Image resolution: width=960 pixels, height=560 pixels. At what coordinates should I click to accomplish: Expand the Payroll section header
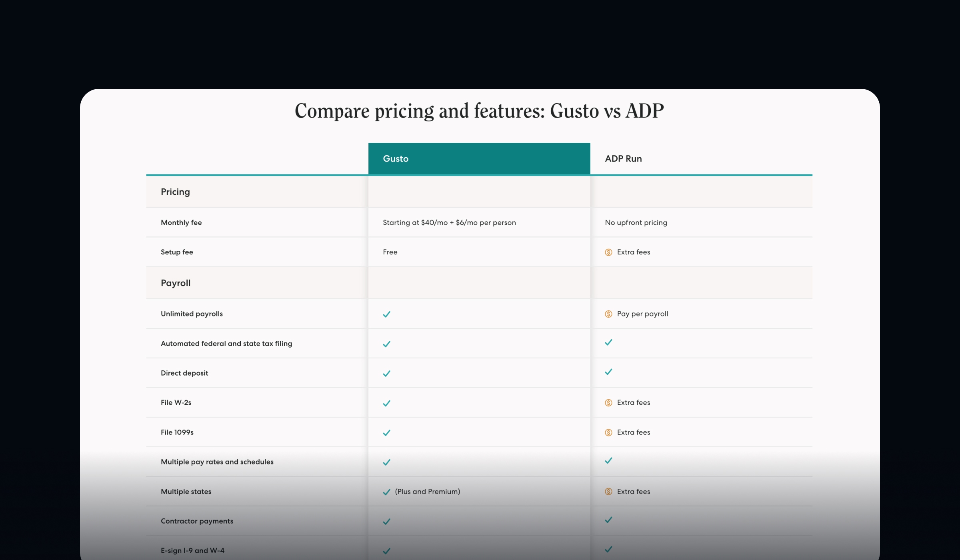(175, 283)
